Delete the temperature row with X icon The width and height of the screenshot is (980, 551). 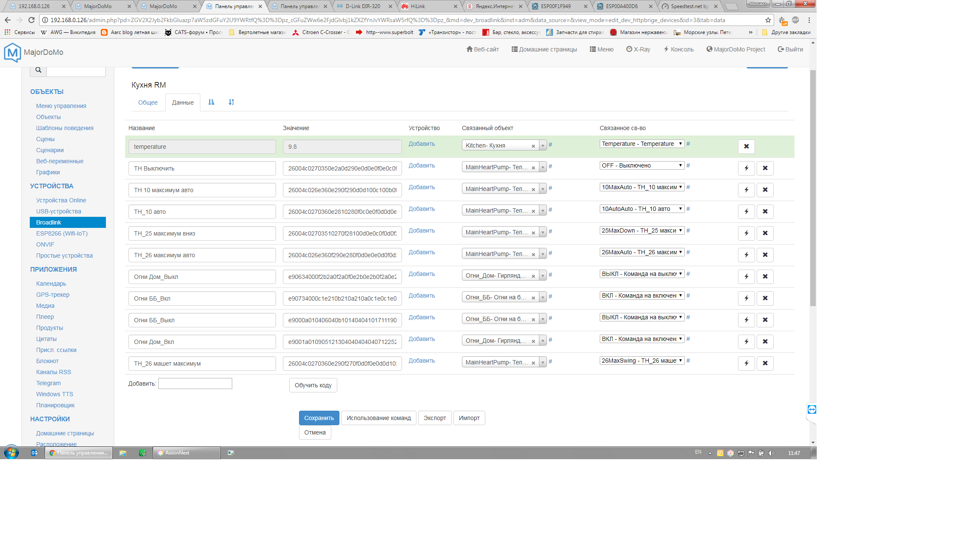coord(746,146)
